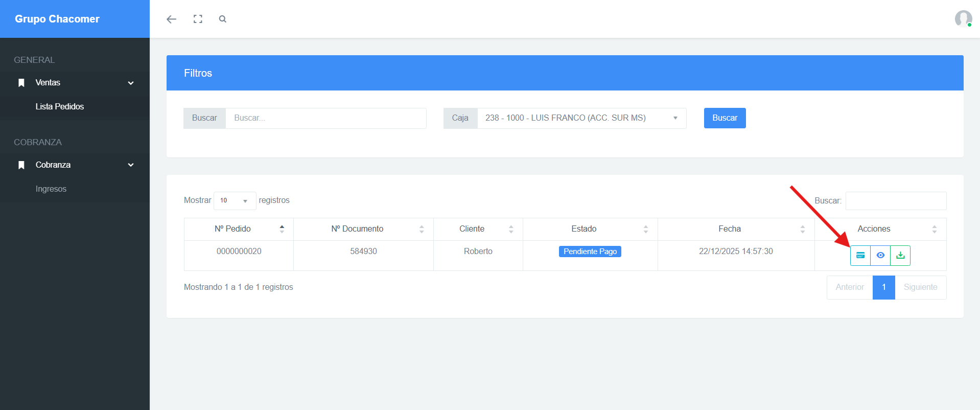980x410 pixels.
Task: View order details with the eye icon
Action: 880,256
